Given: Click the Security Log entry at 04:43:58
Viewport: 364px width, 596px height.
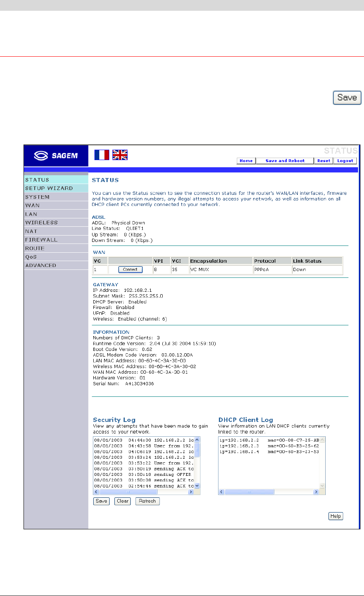Looking at the screenshot, I should (x=144, y=446).
